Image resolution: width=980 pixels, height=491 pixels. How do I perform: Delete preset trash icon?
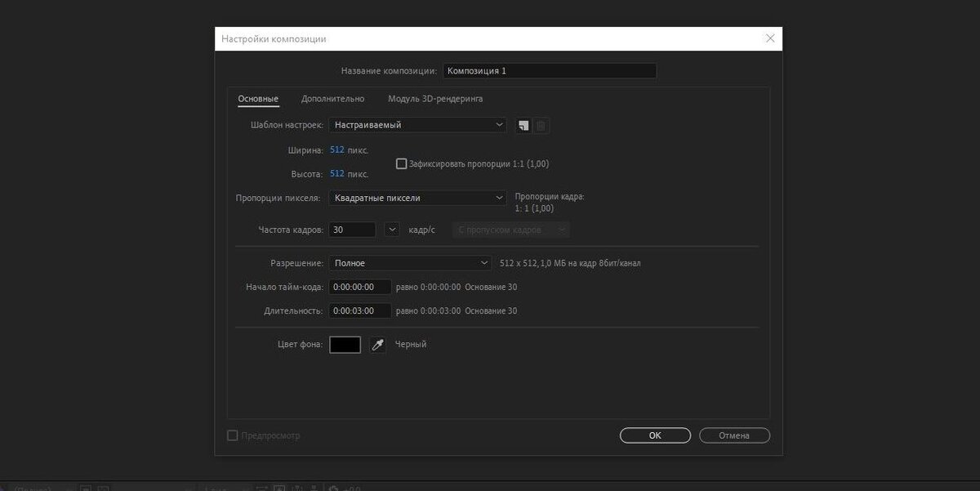coord(541,125)
